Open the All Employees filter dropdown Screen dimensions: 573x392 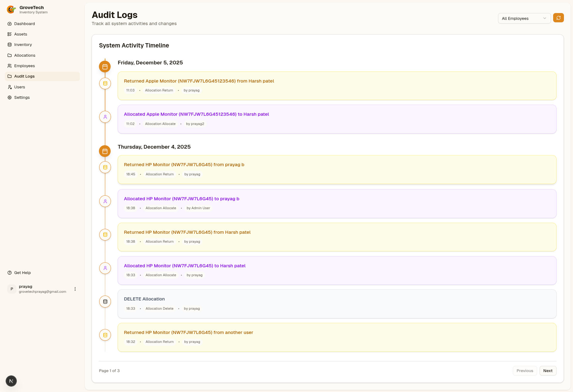[524, 18]
